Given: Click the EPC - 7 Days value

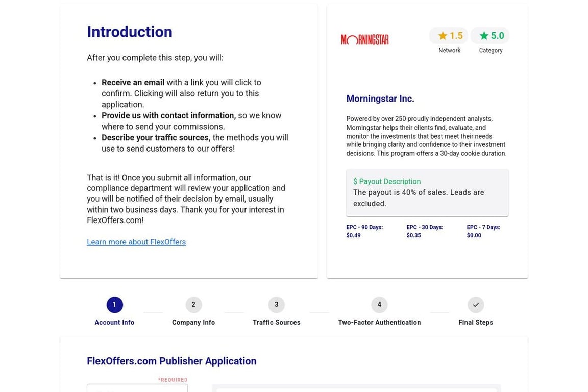Looking at the screenshot, I should pos(474,236).
